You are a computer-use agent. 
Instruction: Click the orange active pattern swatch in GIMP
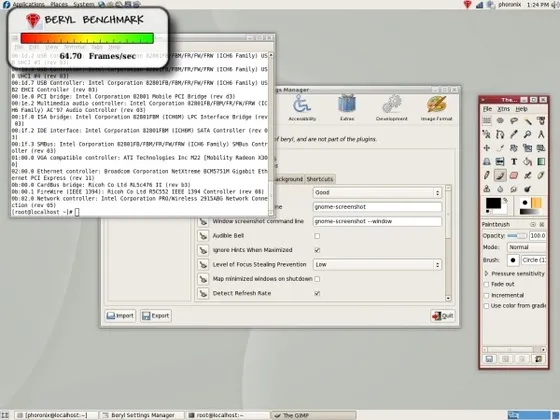click(x=536, y=202)
